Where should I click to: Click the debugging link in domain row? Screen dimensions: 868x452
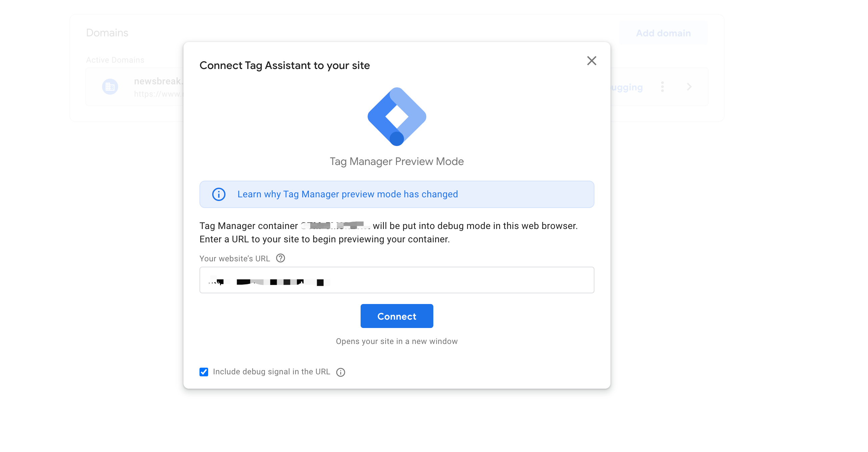click(x=627, y=87)
